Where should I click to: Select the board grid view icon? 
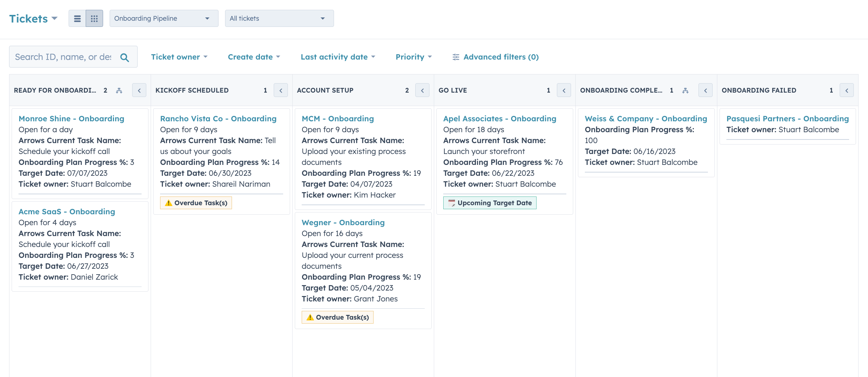click(94, 18)
